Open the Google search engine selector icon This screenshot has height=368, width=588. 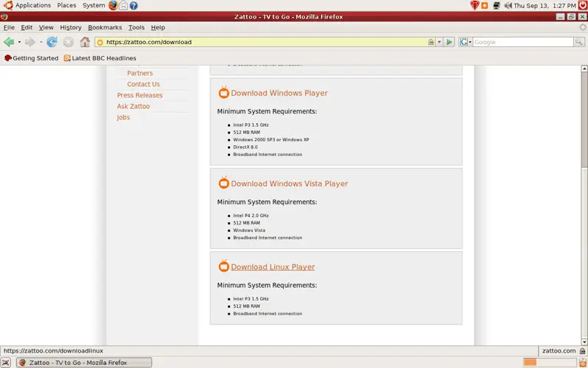(x=464, y=42)
